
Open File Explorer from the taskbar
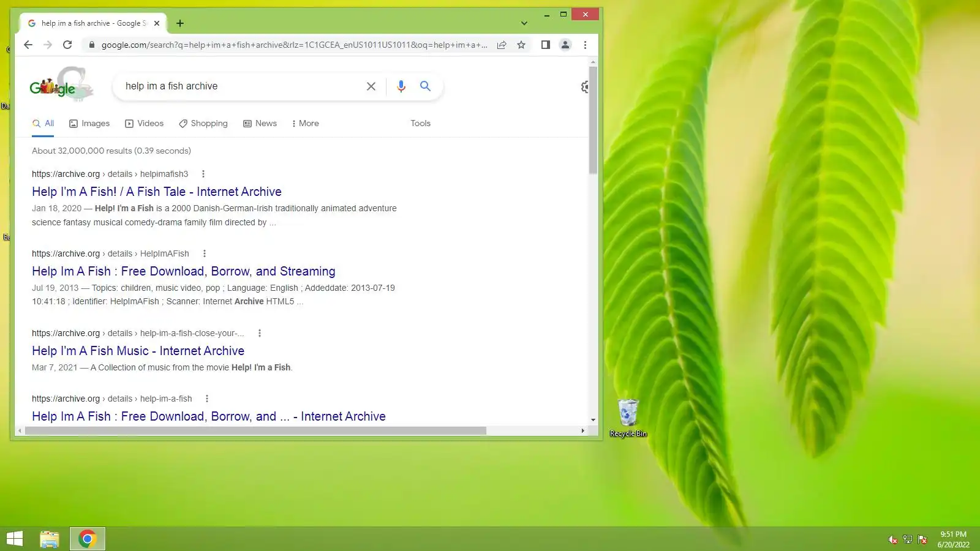click(50, 539)
